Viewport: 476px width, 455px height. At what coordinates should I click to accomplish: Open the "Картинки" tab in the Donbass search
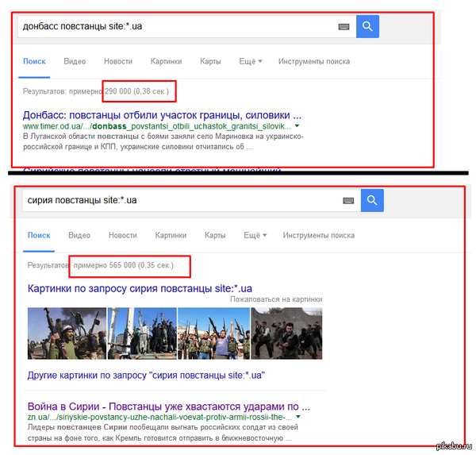[166, 61]
